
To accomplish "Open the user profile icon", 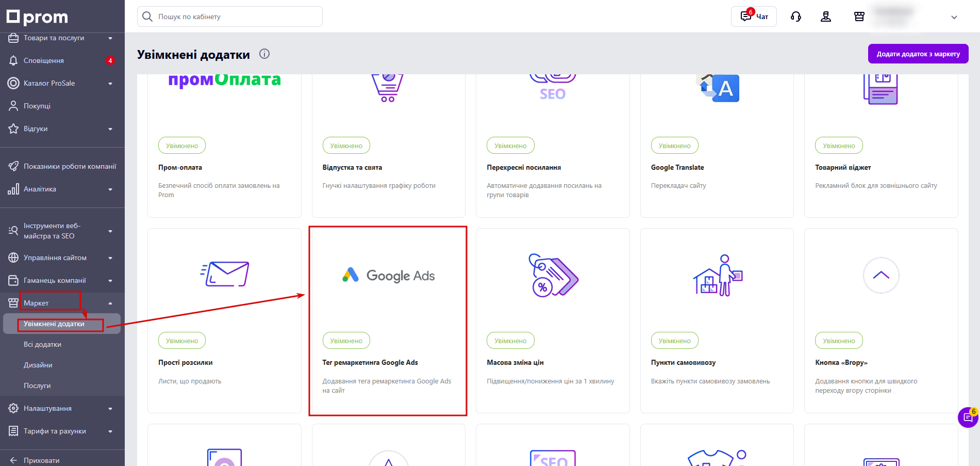I will tap(826, 17).
